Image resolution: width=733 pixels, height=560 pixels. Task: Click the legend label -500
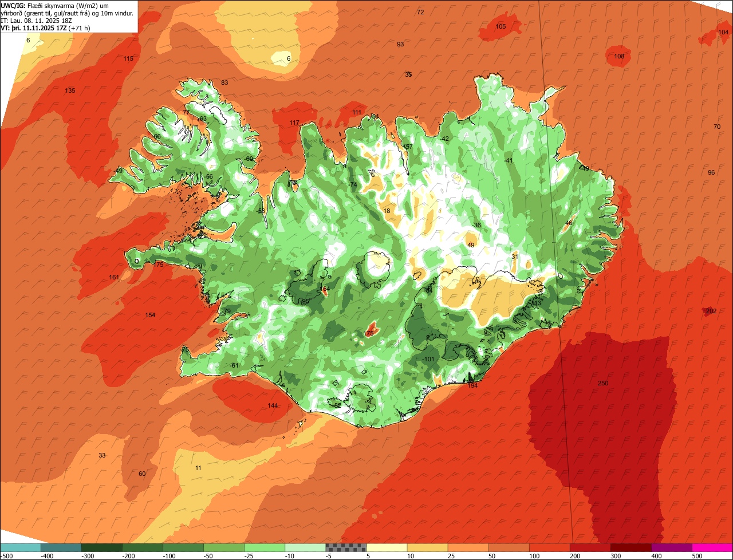[5, 556]
